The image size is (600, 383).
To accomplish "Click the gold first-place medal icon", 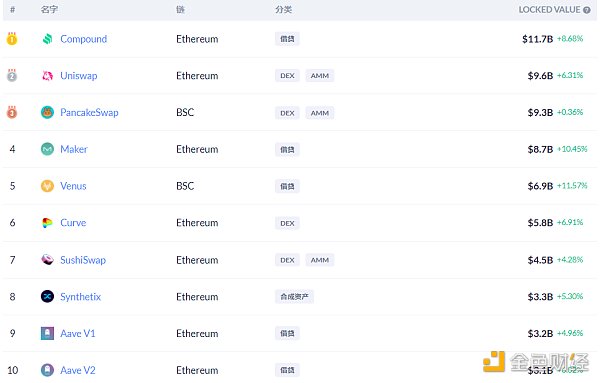I will 12,39.
